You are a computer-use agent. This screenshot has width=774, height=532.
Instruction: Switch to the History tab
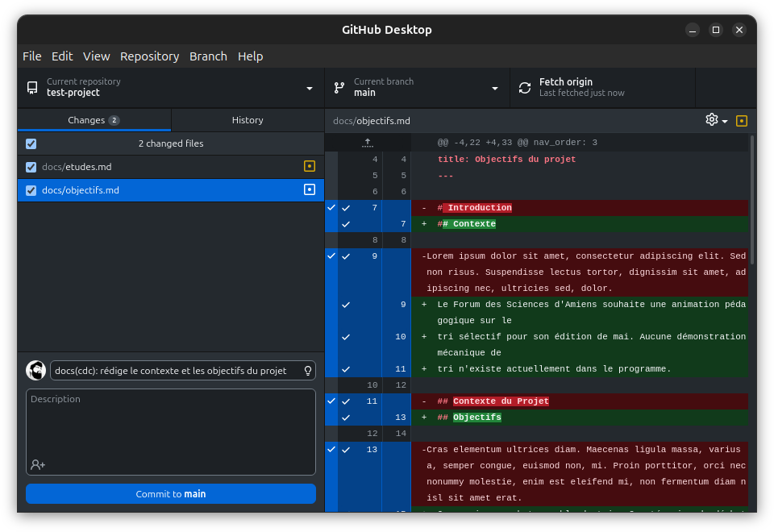248,120
